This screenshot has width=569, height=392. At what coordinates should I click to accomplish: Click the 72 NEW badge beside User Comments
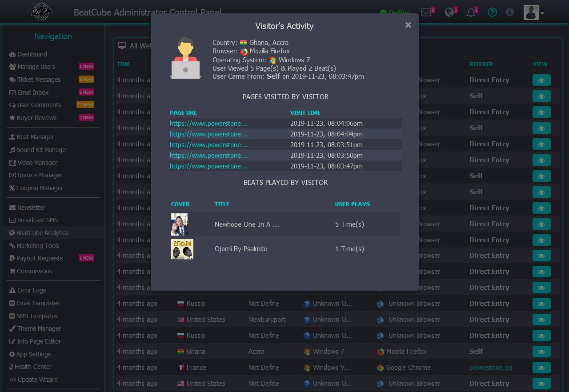tap(85, 105)
